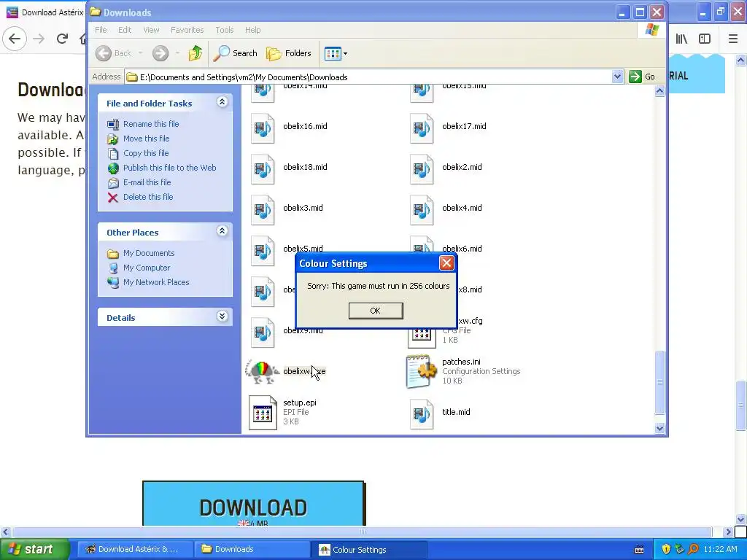Click the security shield tray icon
Image resolution: width=747 pixels, height=560 pixels.
[x=666, y=549]
